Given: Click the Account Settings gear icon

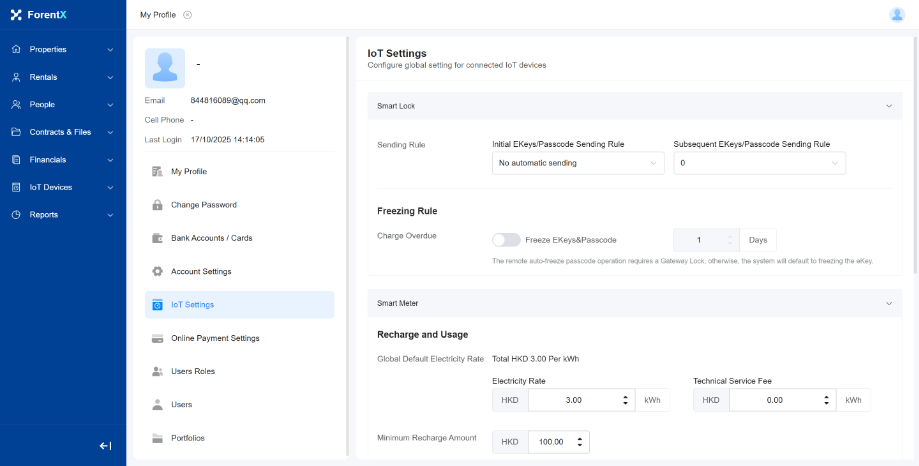Looking at the screenshot, I should click(157, 271).
